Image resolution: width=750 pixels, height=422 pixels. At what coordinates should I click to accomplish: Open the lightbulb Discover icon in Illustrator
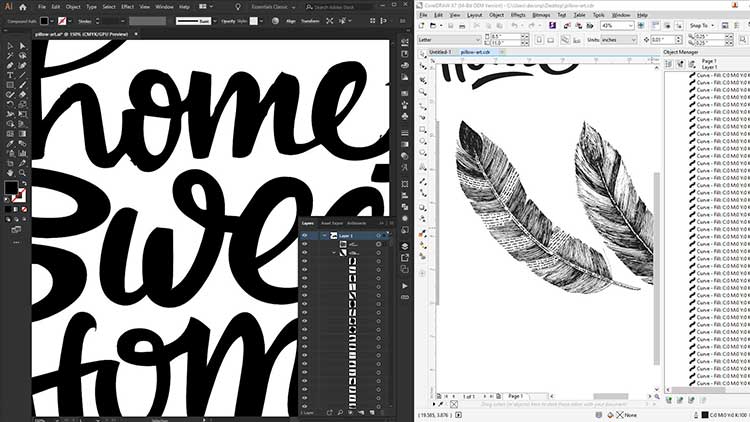(x=238, y=7)
